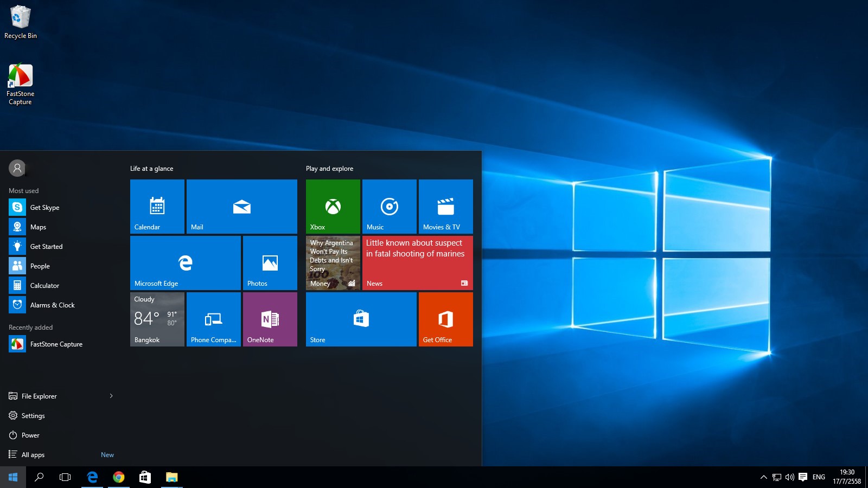Launch Calculator from Most used
This screenshot has height=488, width=868.
tap(61, 285)
